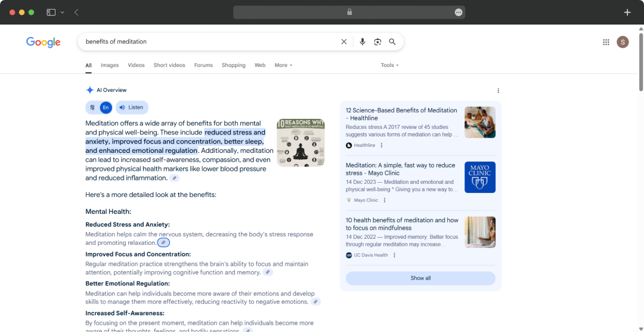Open three-dot menu next to UC Davis Health
The height and width of the screenshot is (332, 644).
coord(394,255)
